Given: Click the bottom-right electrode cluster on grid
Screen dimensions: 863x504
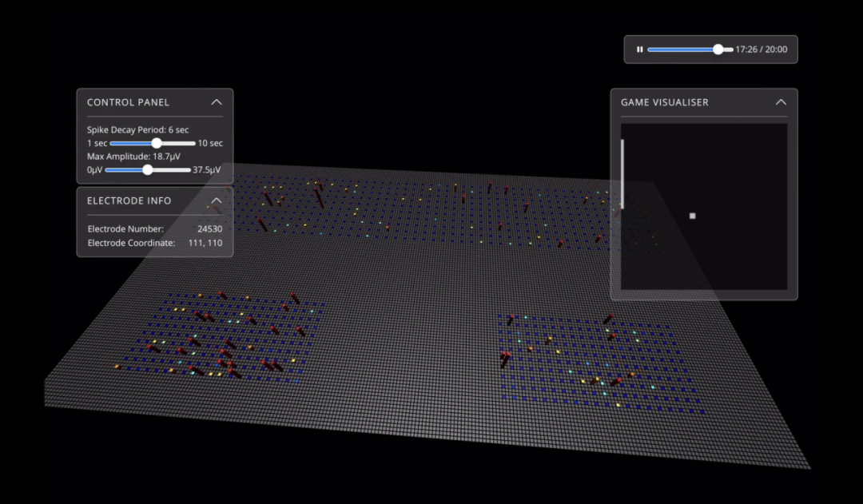Looking at the screenshot, I should pos(600,363).
